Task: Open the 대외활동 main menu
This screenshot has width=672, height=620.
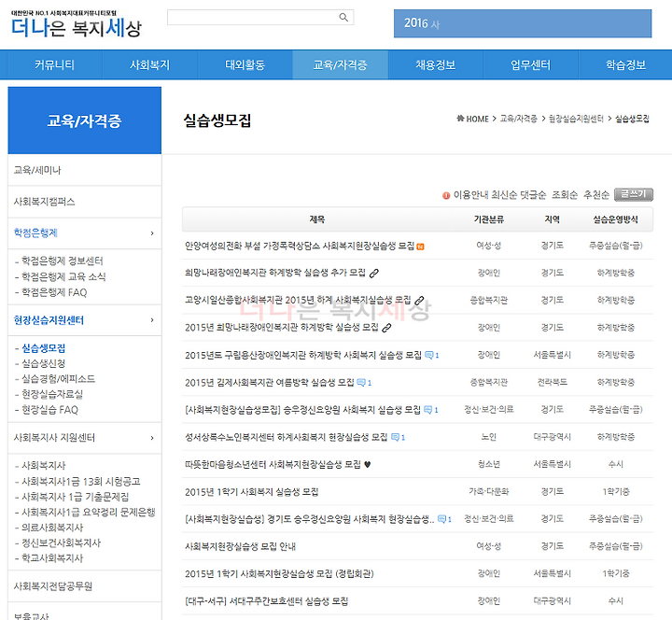Action: coord(245,64)
